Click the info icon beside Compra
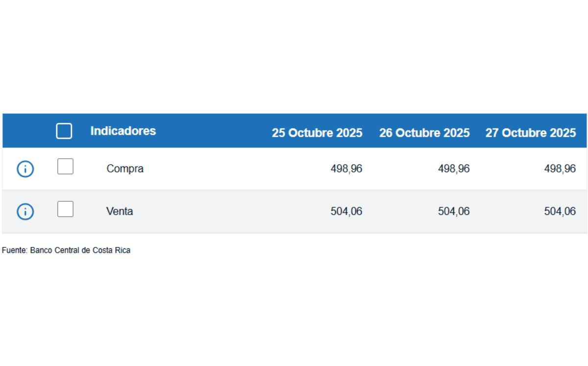Screen dimensions: 588x366 point(25,169)
